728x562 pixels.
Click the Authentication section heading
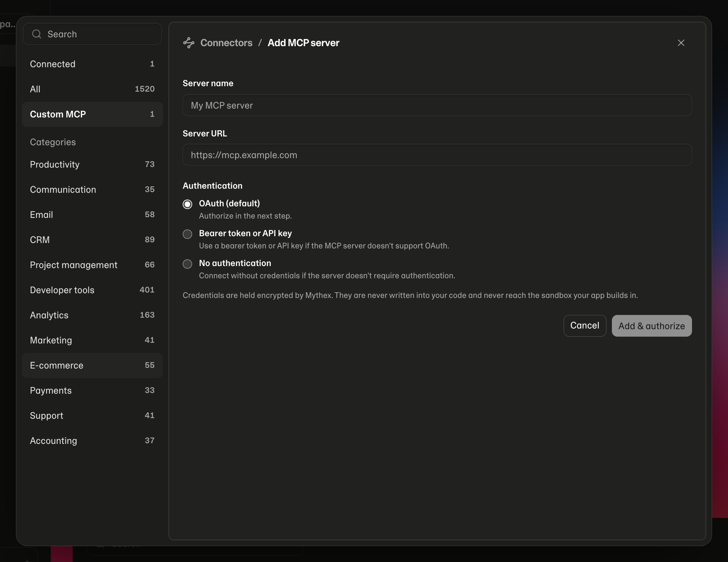213,186
